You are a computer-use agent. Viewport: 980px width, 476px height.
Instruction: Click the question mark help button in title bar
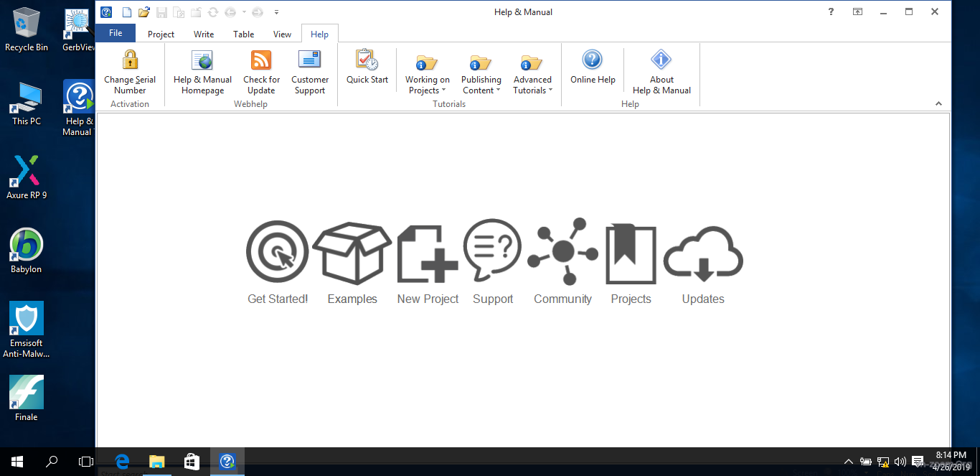coord(831,11)
